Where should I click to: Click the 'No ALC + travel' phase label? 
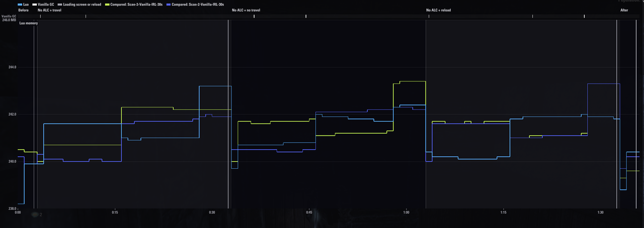[49, 10]
